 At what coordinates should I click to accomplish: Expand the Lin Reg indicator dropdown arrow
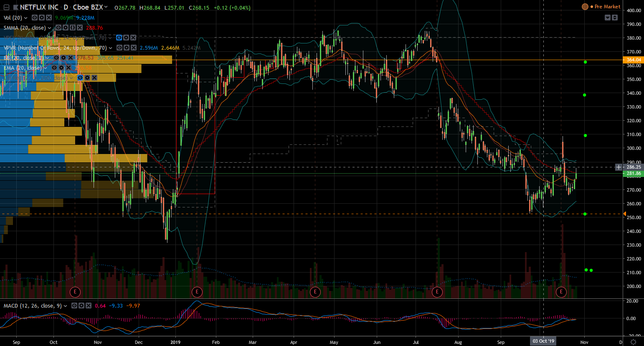coord(71,78)
